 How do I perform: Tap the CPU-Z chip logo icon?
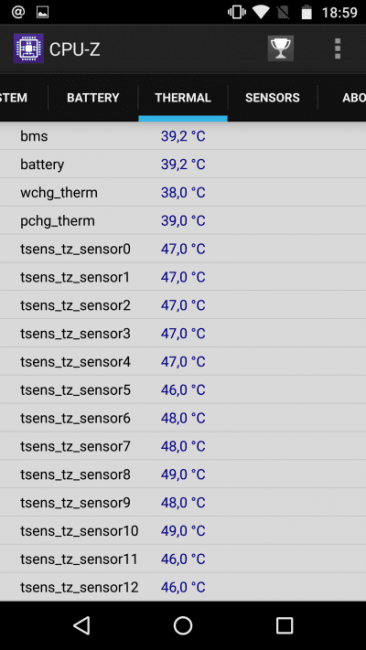(29, 49)
